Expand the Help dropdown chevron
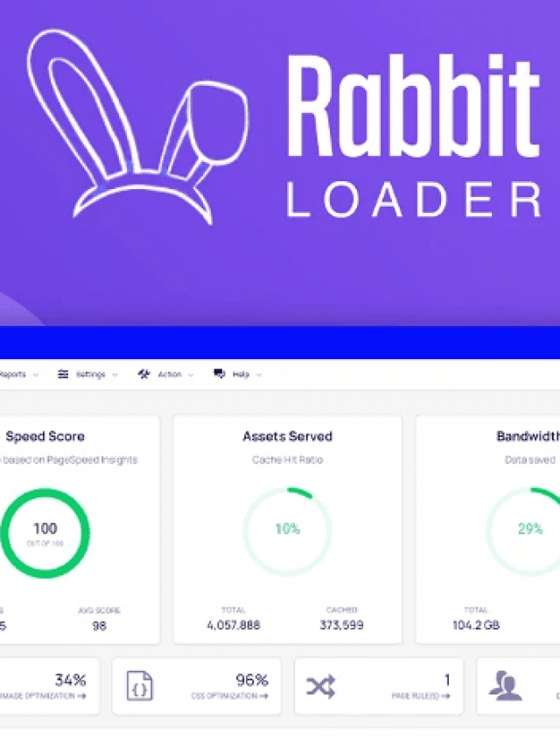The width and height of the screenshot is (560, 747). (259, 375)
